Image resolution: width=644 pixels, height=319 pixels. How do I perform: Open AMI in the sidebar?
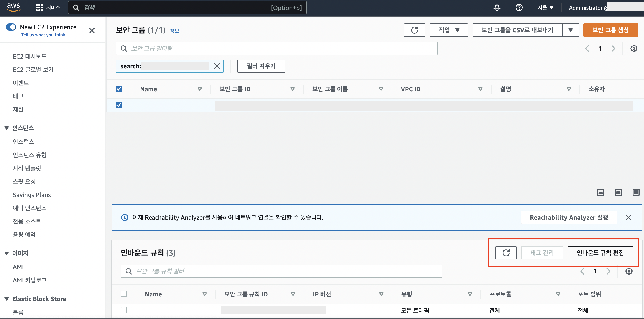click(18, 267)
